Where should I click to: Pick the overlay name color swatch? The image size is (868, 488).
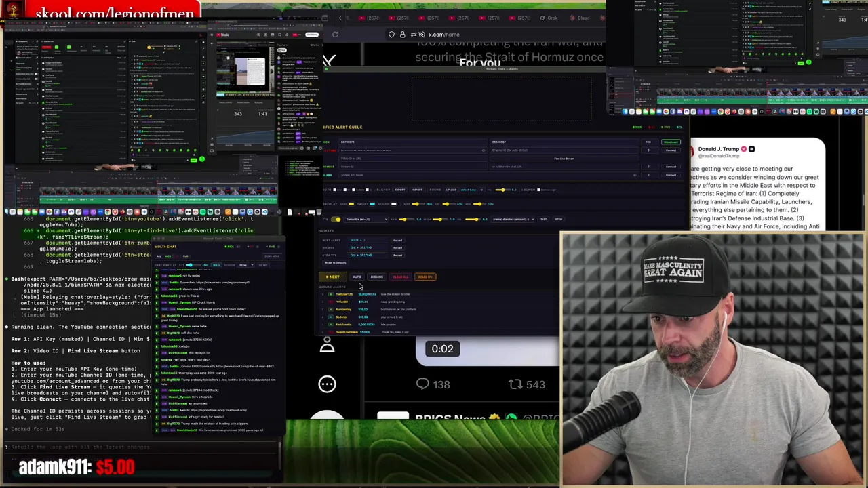tap(351, 204)
